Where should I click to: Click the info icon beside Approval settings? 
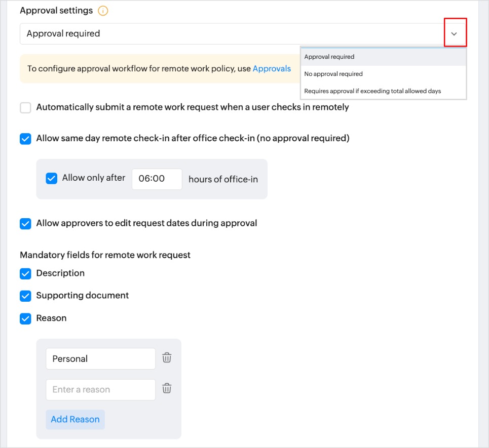click(103, 11)
